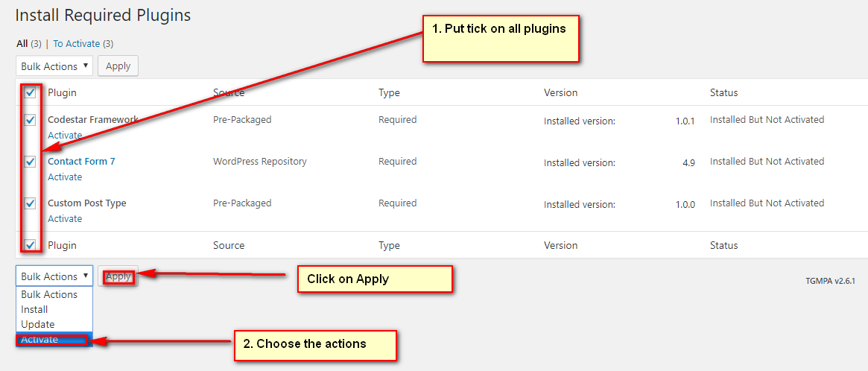Toggle the select-all checkbox in table header
This screenshot has width=868, height=371.
(x=31, y=92)
